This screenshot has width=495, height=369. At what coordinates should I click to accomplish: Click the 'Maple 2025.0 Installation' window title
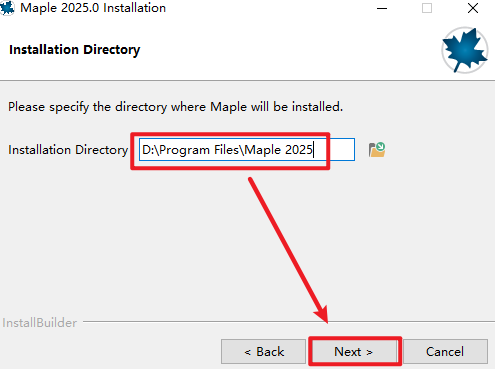(93, 8)
